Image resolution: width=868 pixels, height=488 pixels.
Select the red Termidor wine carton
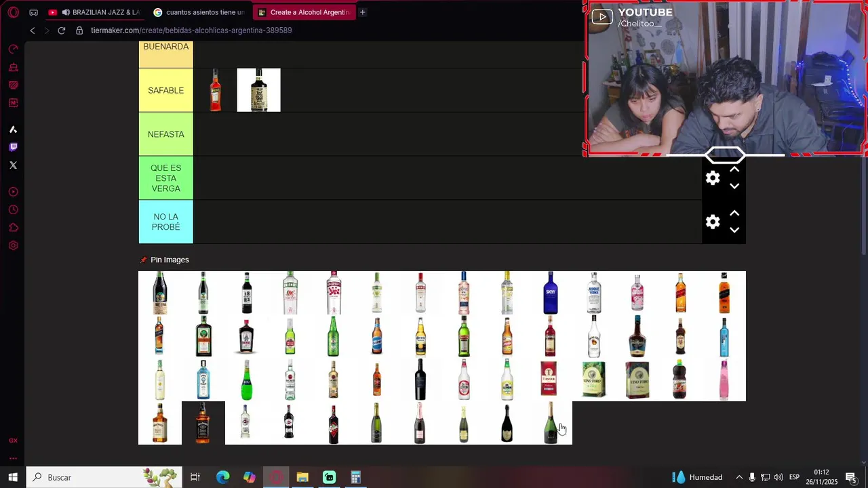pyautogui.click(x=551, y=380)
